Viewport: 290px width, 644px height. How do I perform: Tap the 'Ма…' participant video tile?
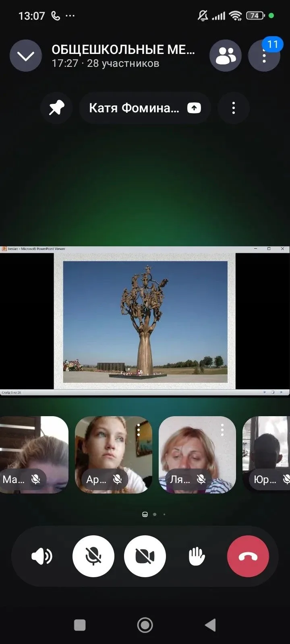pyautogui.click(x=34, y=455)
